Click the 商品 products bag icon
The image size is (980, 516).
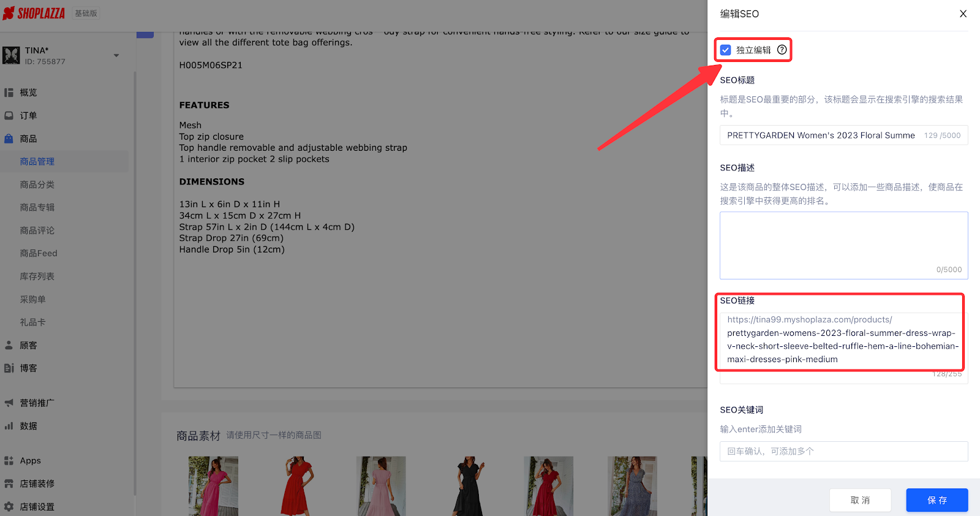click(x=9, y=138)
